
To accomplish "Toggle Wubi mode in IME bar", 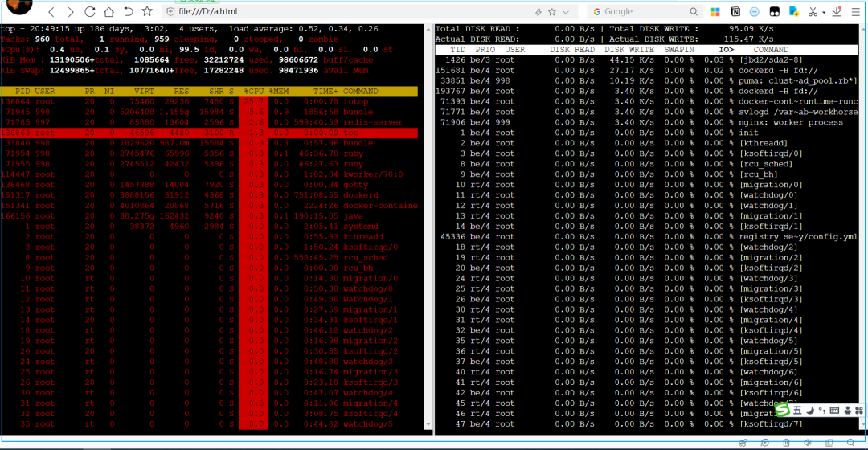I will point(797,410).
